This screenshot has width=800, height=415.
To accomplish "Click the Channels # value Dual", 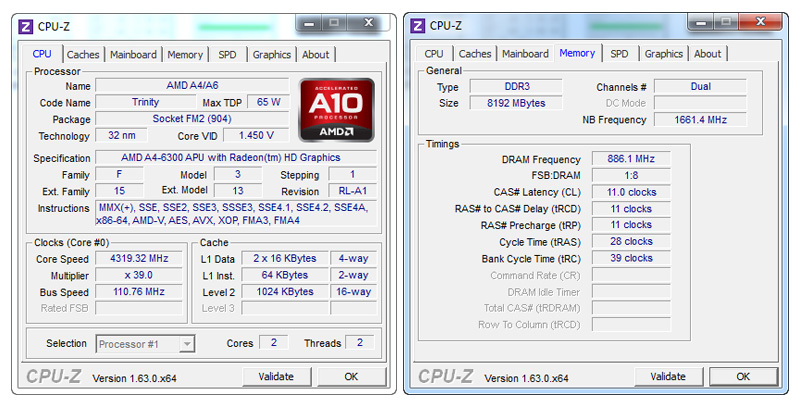I will click(x=701, y=86).
